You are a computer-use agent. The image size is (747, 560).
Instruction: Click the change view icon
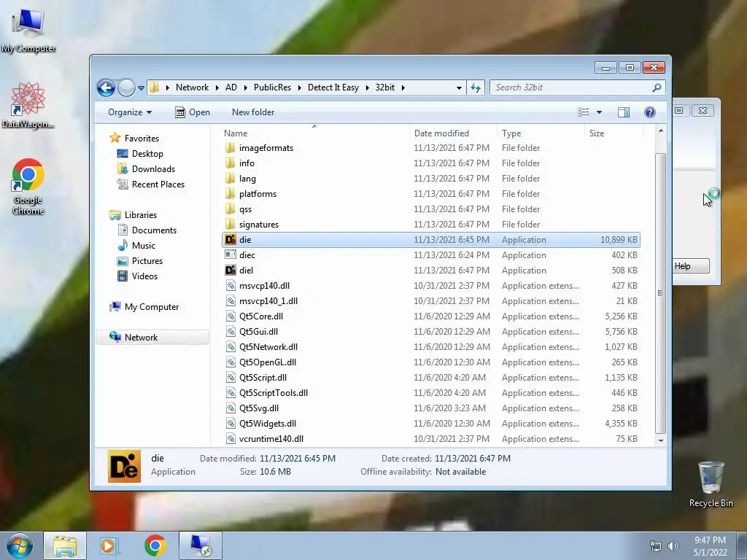point(583,112)
